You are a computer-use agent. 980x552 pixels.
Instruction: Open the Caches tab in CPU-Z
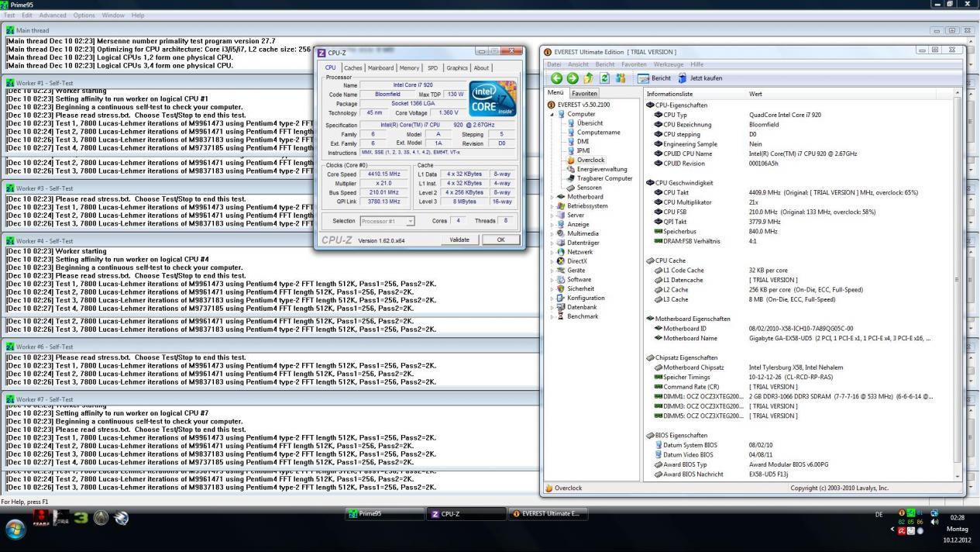(x=353, y=68)
